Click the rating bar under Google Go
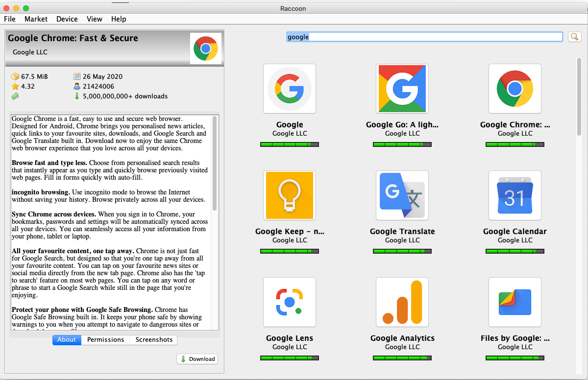 point(402,144)
